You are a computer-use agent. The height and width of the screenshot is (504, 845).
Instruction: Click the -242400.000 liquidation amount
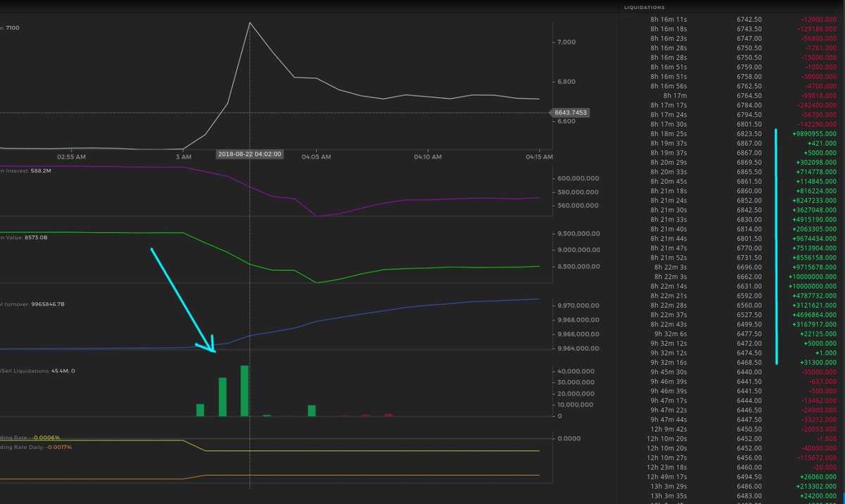pos(818,105)
